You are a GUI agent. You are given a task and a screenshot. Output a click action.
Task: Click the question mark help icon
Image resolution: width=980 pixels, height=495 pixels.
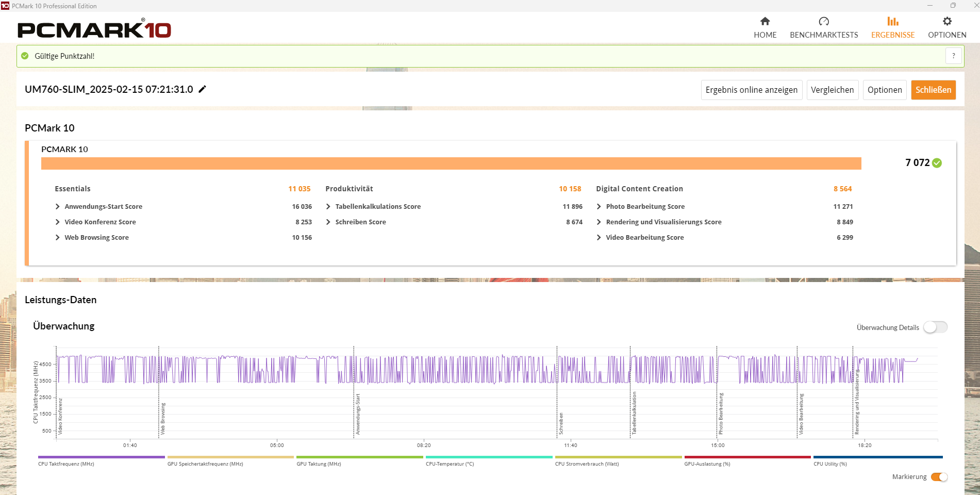pyautogui.click(x=953, y=56)
